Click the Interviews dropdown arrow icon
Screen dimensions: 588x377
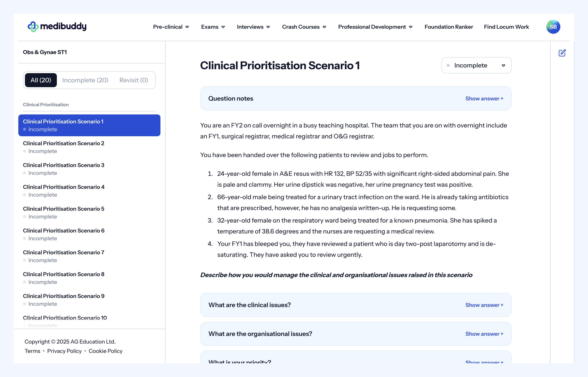268,27
